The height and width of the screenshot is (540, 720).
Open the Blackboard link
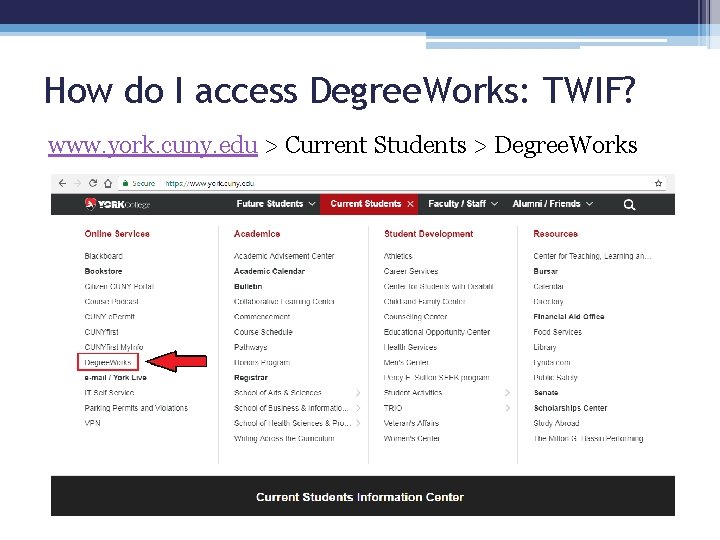point(103,256)
